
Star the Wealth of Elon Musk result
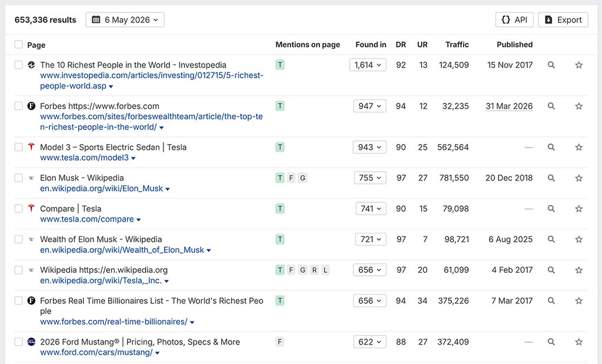click(x=578, y=239)
